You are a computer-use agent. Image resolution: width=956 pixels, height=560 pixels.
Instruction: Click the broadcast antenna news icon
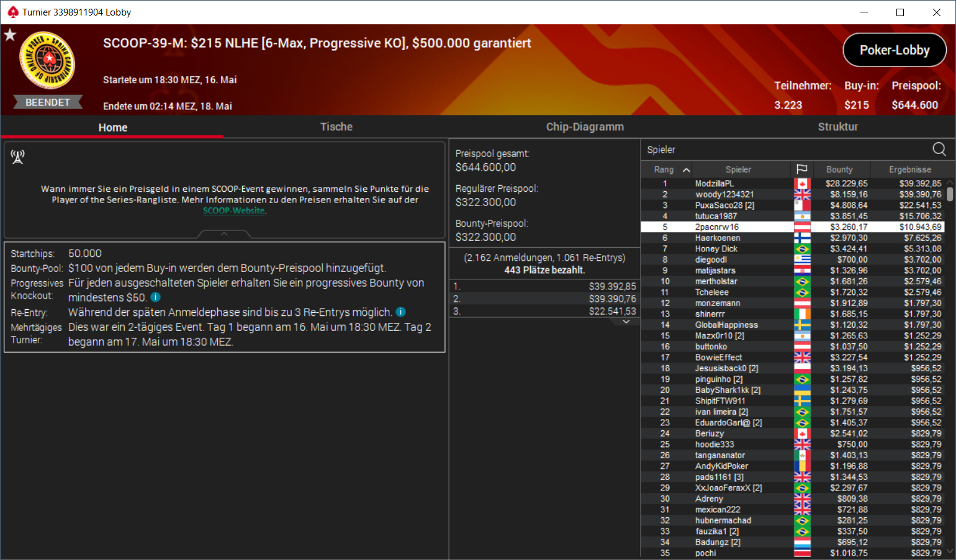17,157
